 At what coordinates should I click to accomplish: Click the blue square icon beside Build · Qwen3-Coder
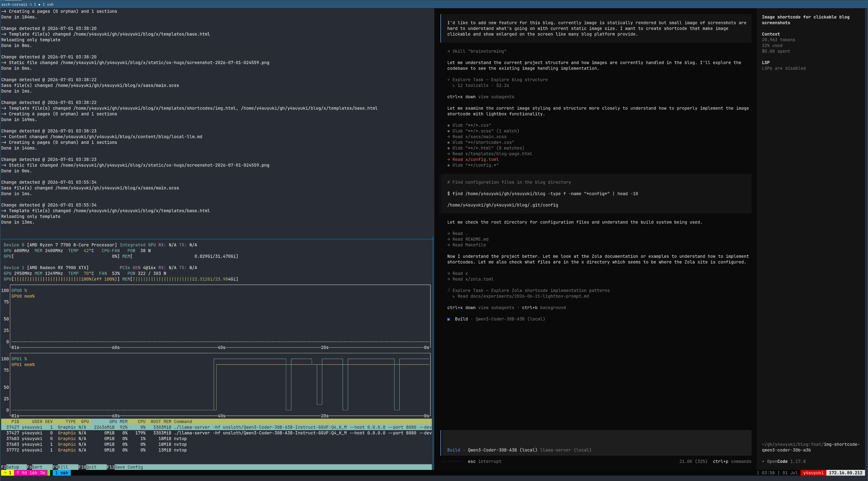coord(449,319)
